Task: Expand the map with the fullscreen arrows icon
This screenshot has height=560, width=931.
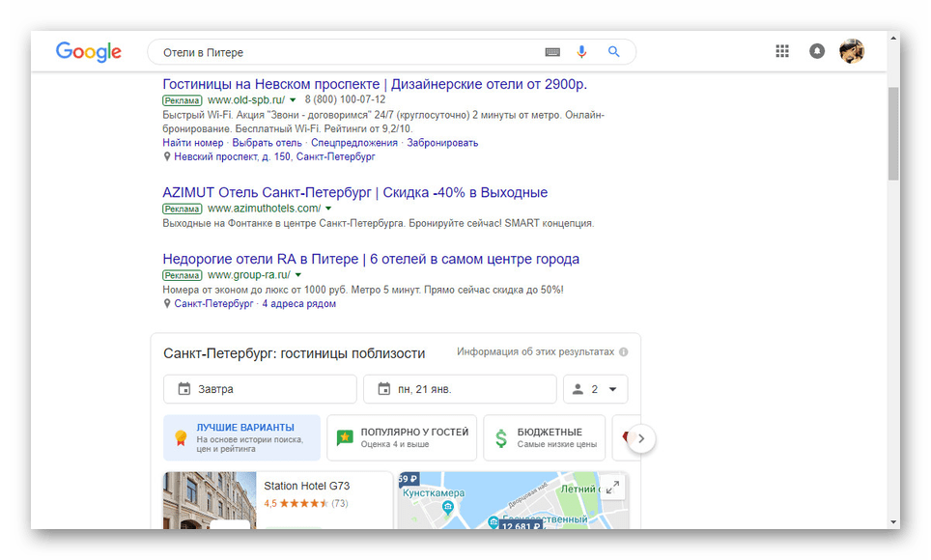Action: pyautogui.click(x=612, y=488)
